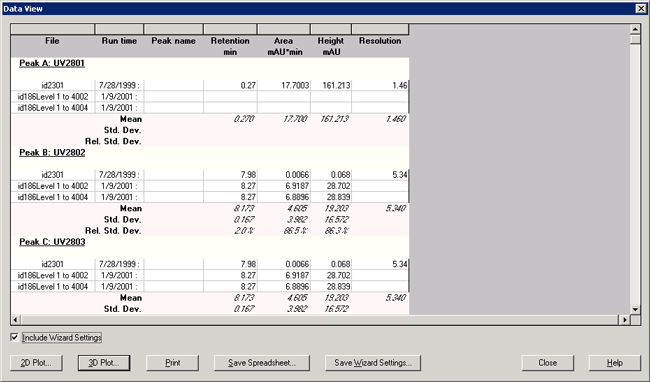The height and width of the screenshot is (382, 650).
Task: Click Save Wizard Settings button
Action: (x=373, y=363)
